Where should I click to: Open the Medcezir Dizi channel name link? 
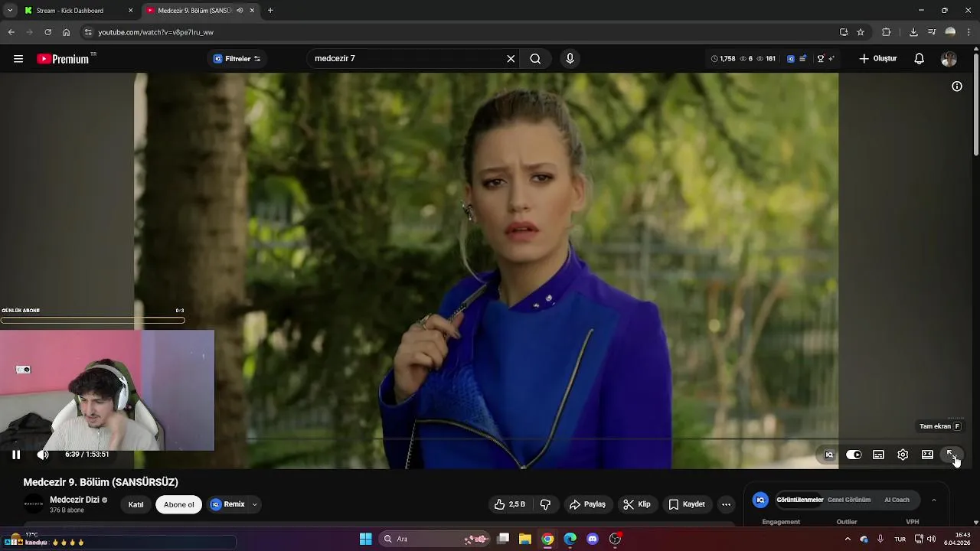(74, 500)
